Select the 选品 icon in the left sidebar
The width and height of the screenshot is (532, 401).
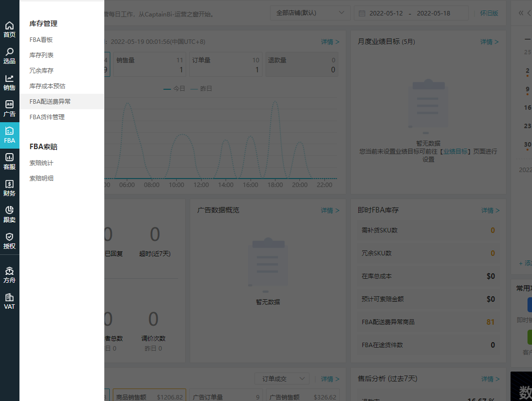9,56
